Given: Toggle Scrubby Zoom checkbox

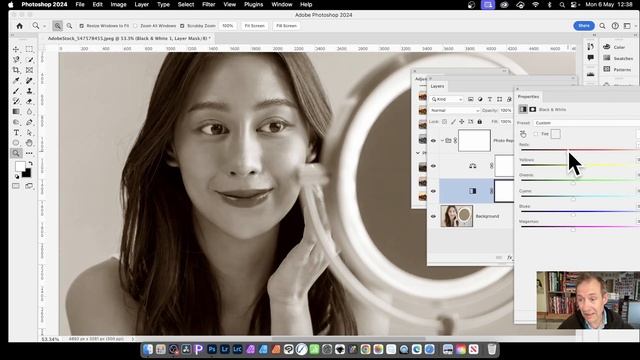Looking at the screenshot, I should click(x=182, y=26).
